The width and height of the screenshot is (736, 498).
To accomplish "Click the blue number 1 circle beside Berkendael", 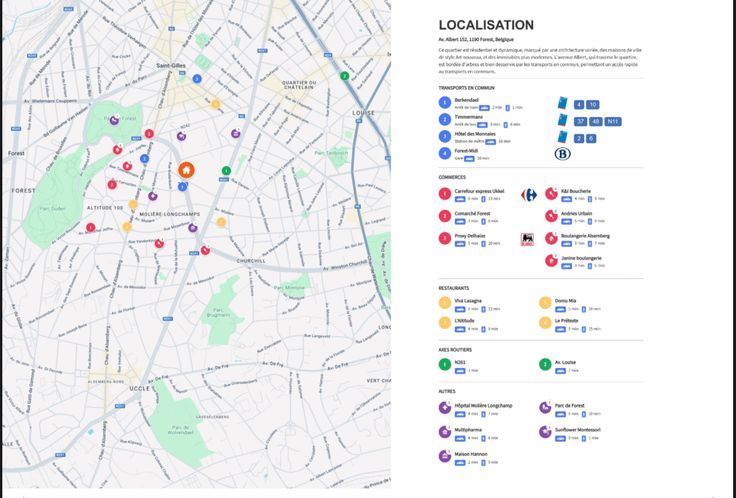I will coord(445,102).
